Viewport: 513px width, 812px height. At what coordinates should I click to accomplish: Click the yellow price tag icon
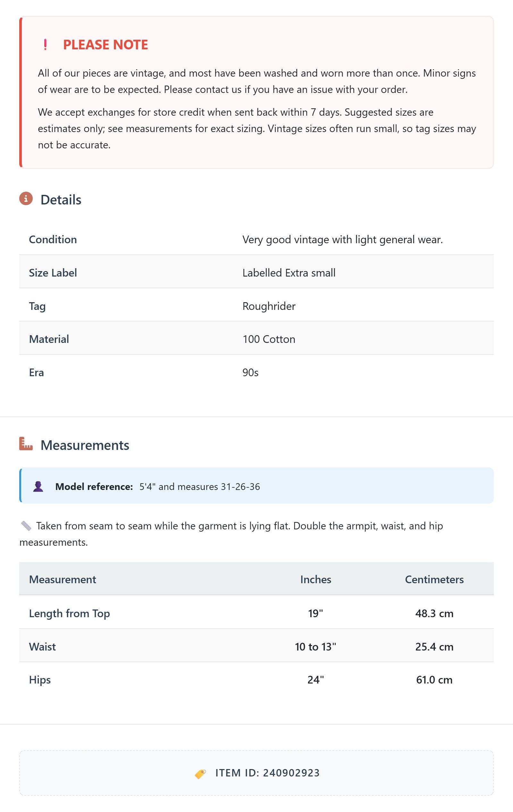pyautogui.click(x=200, y=774)
